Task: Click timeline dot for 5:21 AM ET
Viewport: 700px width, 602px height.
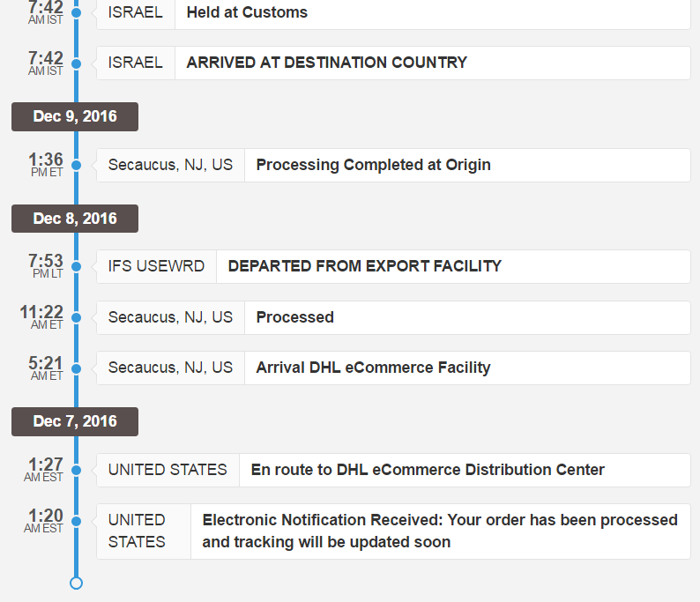Action: click(x=77, y=368)
